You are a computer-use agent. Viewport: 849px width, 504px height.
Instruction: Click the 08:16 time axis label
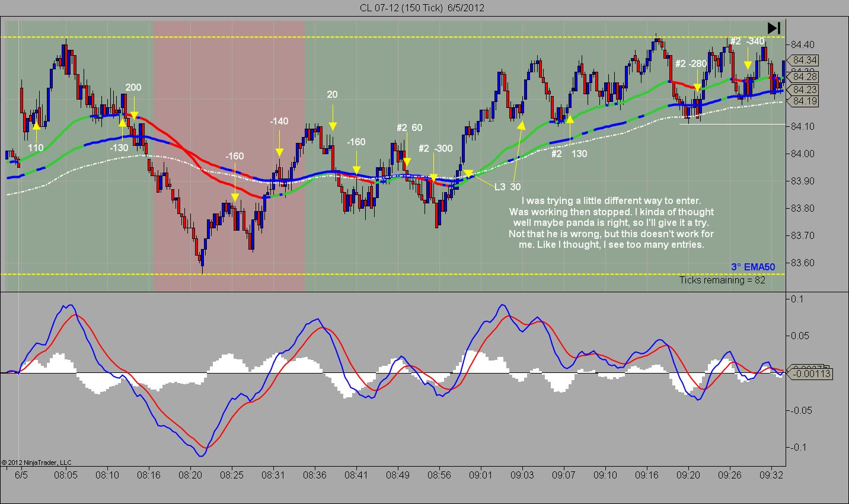pos(148,476)
